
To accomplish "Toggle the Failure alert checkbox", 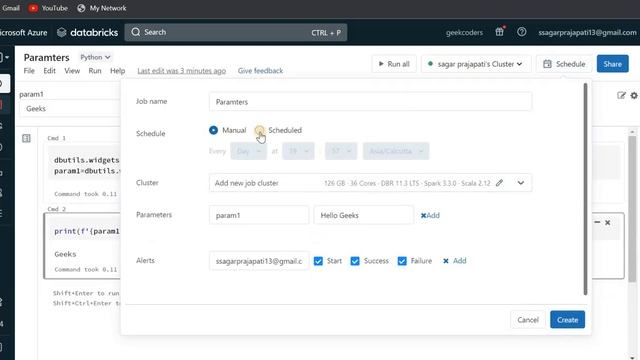I will [x=402, y=261].
